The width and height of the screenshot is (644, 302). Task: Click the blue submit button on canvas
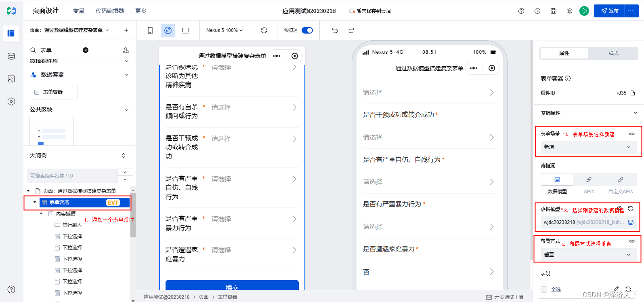[232, 285]
